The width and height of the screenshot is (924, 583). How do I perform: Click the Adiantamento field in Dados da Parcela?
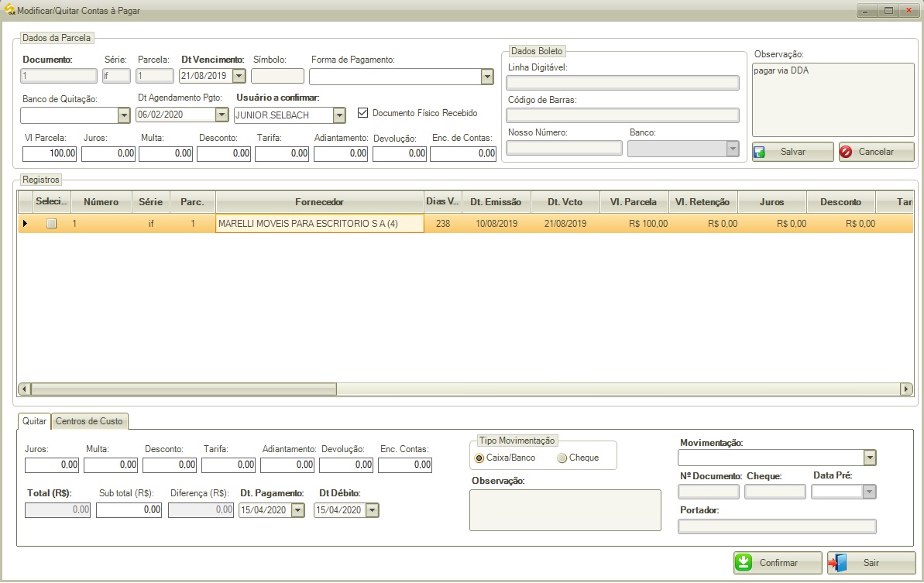[341, 154]
